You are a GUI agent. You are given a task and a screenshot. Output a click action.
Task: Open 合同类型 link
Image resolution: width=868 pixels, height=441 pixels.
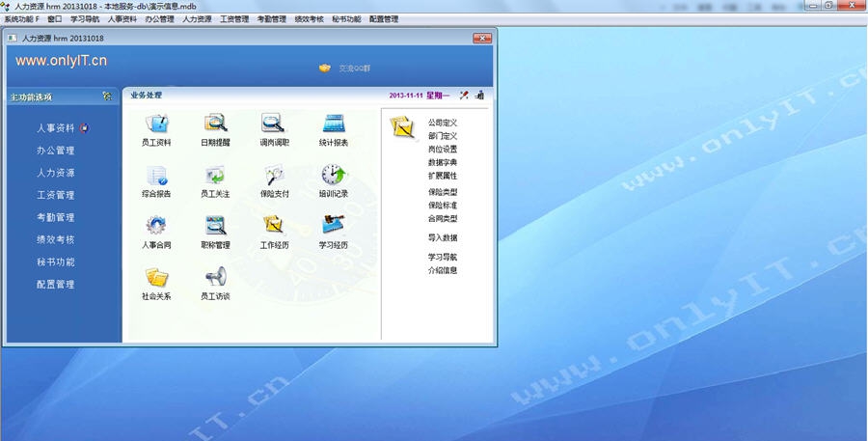443,218
